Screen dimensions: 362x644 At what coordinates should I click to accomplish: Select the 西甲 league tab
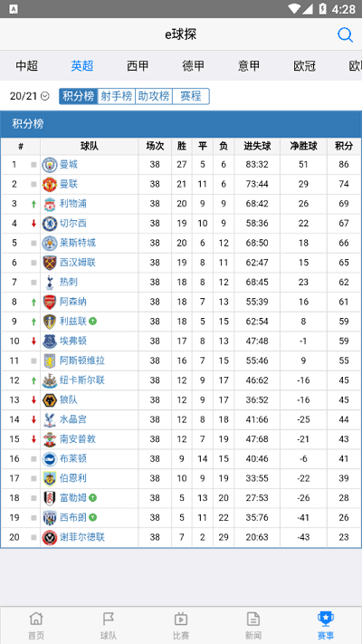[x=138, y=66]
